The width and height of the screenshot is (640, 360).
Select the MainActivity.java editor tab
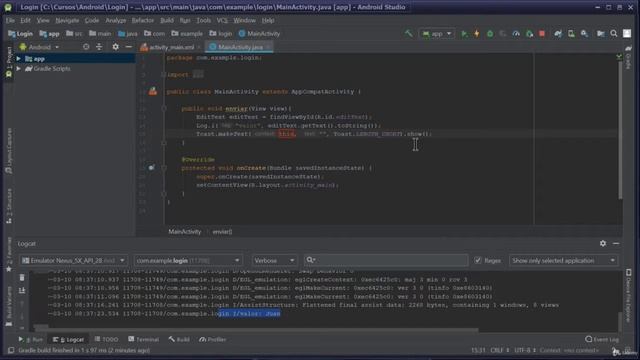tap(240, 47)
